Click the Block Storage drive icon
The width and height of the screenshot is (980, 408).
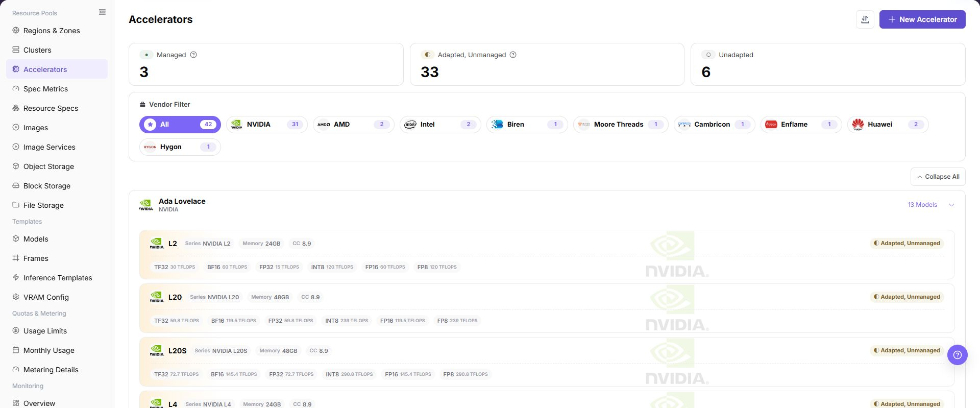(x=16, y=186)
